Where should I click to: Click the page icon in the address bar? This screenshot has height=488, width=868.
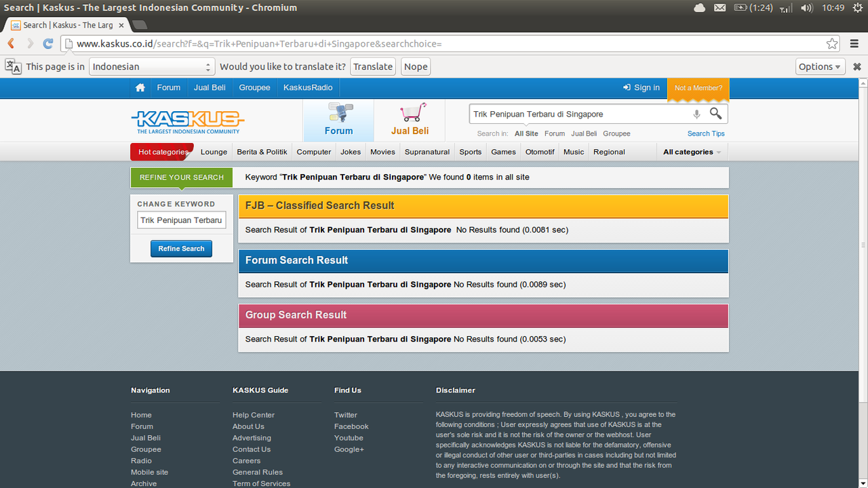click(68, 43)
